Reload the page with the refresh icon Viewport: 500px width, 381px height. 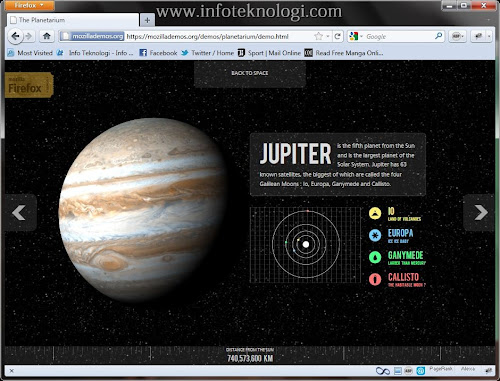coord(337,36)
